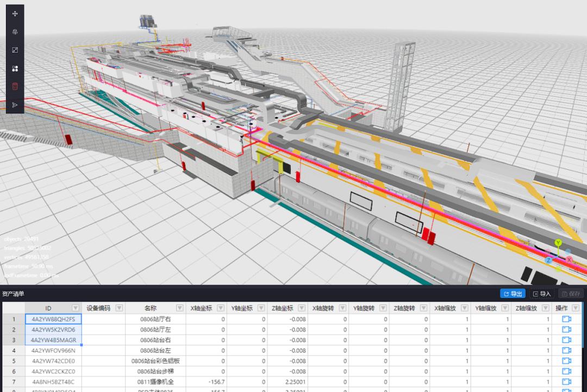The width and height of the screenshot is (587, 392).
Task: Click the 保存 save button
Action: (x=571, y=293)
